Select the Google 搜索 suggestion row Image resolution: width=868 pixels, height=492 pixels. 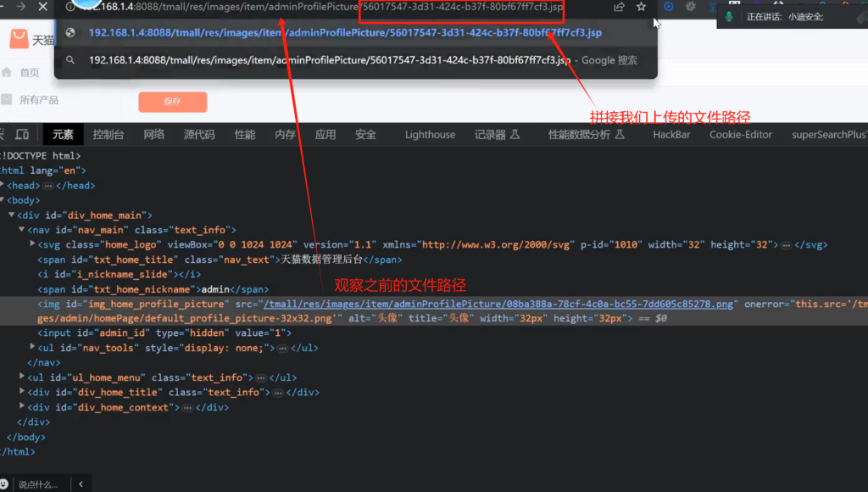356,60
